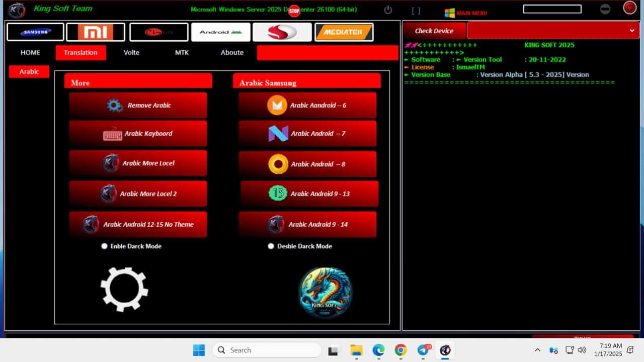This screenshot has height=362, width=644.
Task: Click "Version Alpha [ 5.3 - 2025] Version" text
Action: 535,74
